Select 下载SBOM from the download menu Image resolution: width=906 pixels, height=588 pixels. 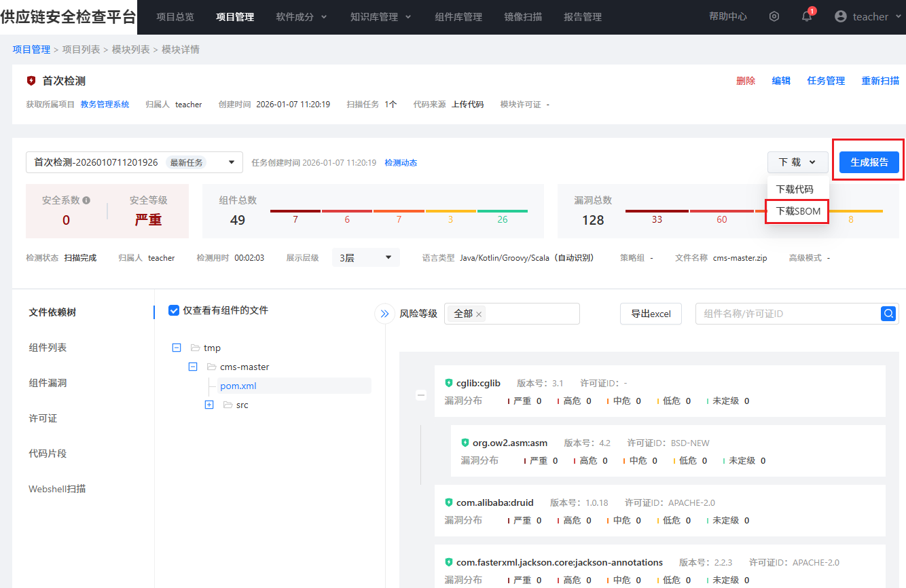(x=798, y=211)
